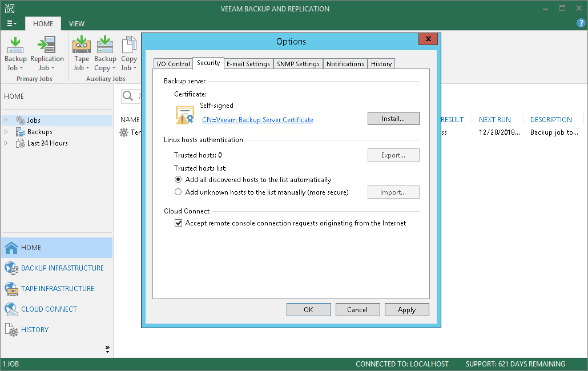This screenshot has width=588, height=371.
Task: Uncheck Accept remote console connection requests
Action: 179,223
